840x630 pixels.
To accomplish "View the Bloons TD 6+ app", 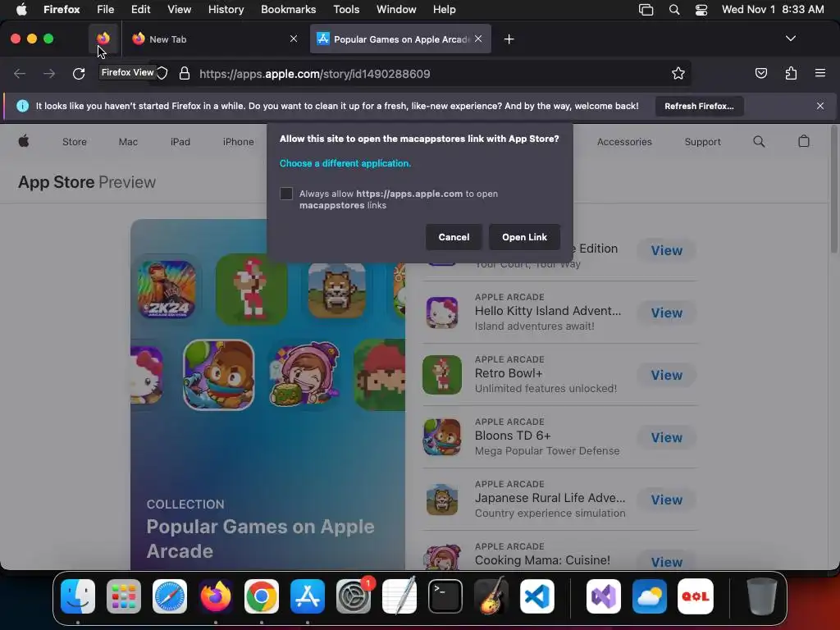I will tap(666, 437).
